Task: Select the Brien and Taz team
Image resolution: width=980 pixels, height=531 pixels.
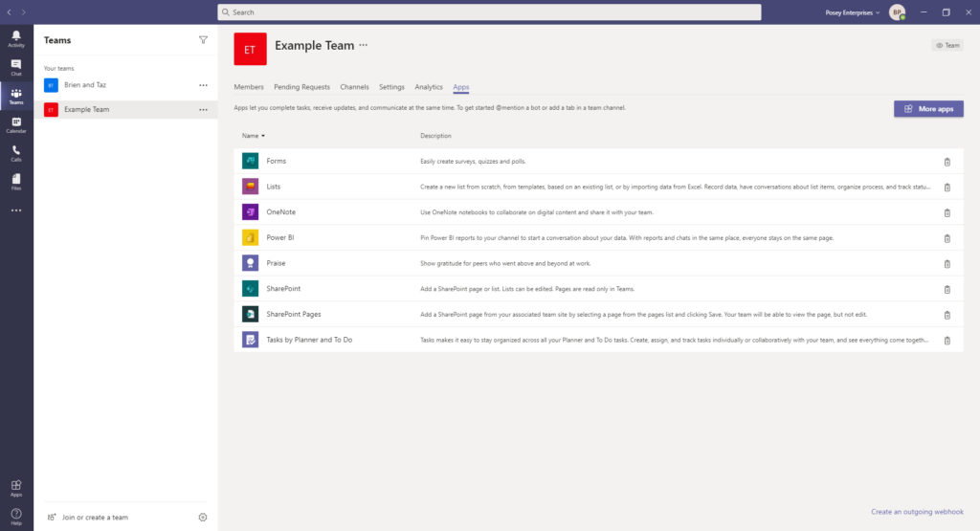Action: pyautogui.click(x=125, y=85)
